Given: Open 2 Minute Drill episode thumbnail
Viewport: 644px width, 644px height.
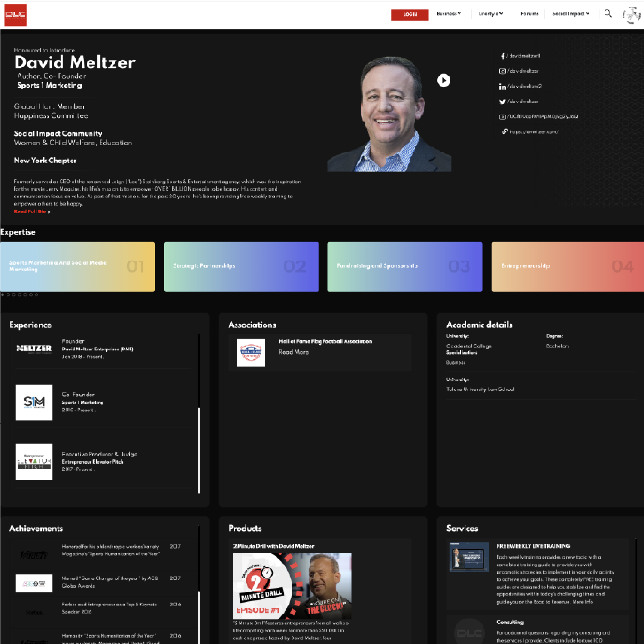Looking at the screenshot, I should pos(292,586).
